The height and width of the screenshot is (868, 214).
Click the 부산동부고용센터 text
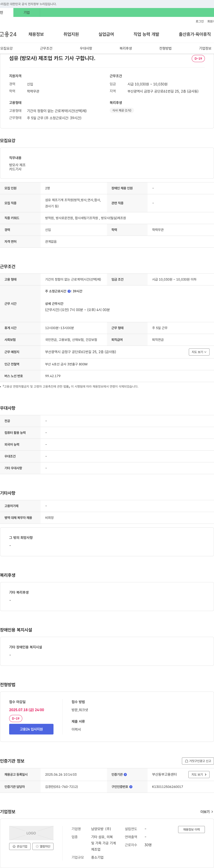(164, 774)
